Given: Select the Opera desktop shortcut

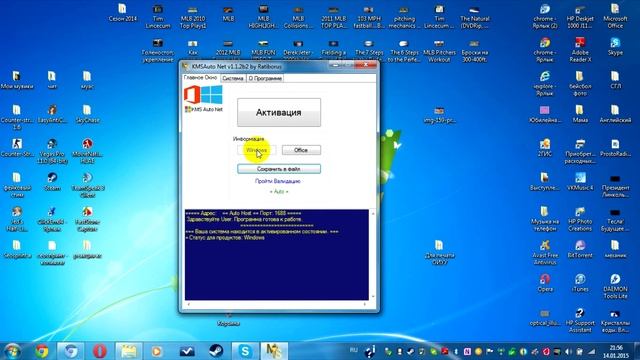Looking at the screenshot, I should point(545,283).
